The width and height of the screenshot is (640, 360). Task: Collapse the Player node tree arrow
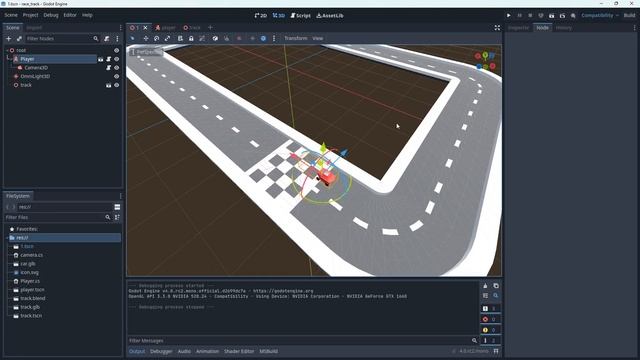[11, 59]
